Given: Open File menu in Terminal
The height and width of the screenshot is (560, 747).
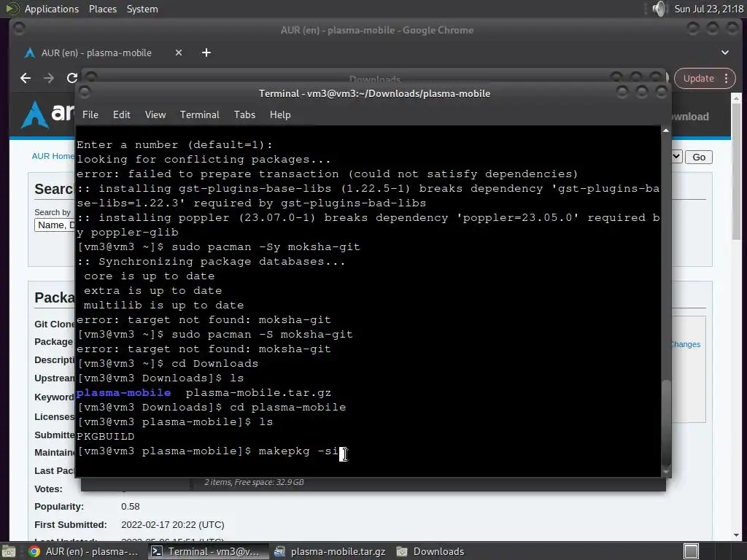Looking at the screenshot, I should click(90, 114).
